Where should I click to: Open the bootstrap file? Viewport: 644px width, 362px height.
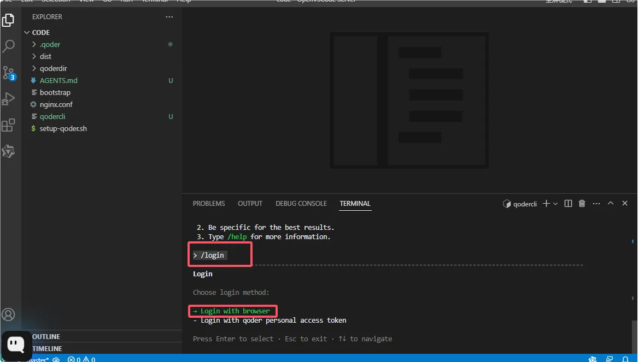[102, 92]
